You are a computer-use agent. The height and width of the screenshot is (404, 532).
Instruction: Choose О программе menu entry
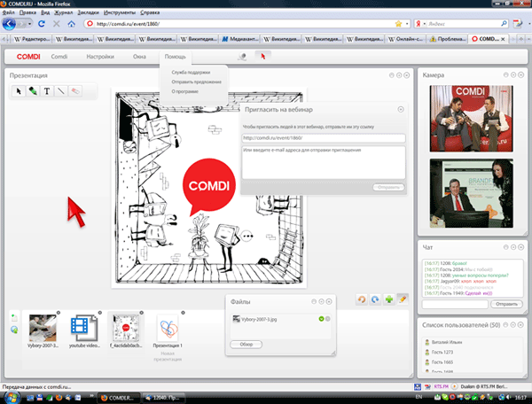(185, 91)
